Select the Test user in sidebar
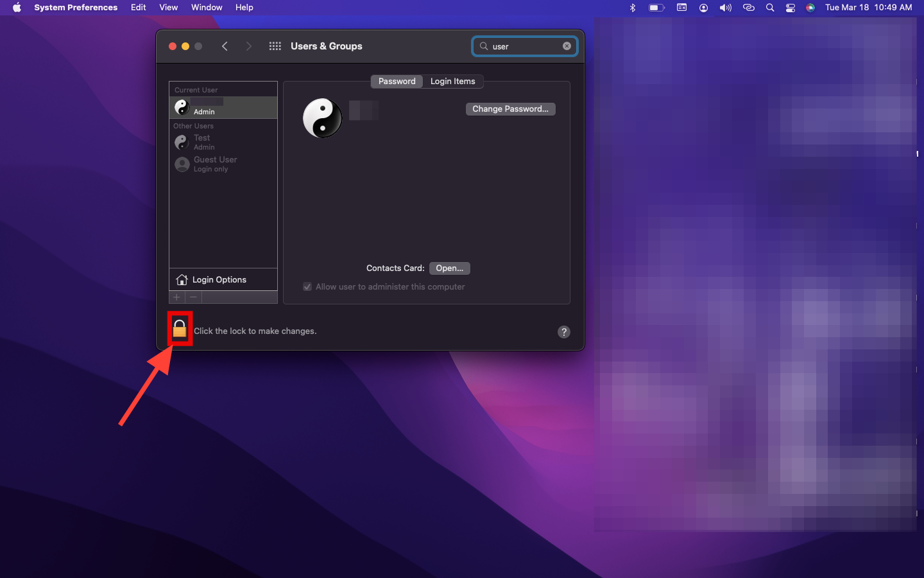The image size is (924, 578). click(x=223, y=142)
